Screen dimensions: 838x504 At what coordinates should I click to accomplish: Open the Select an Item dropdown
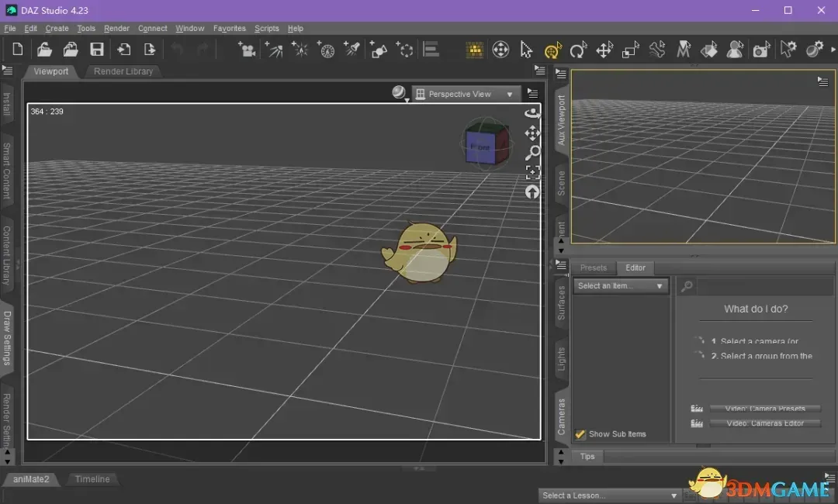coord(619,285)
